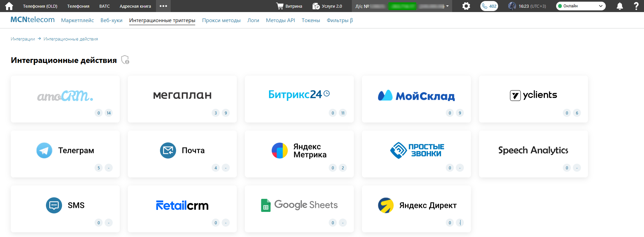Open the Retailcrm integration card
The width and height of the screenshot is (644, 237).
(182, 209)
